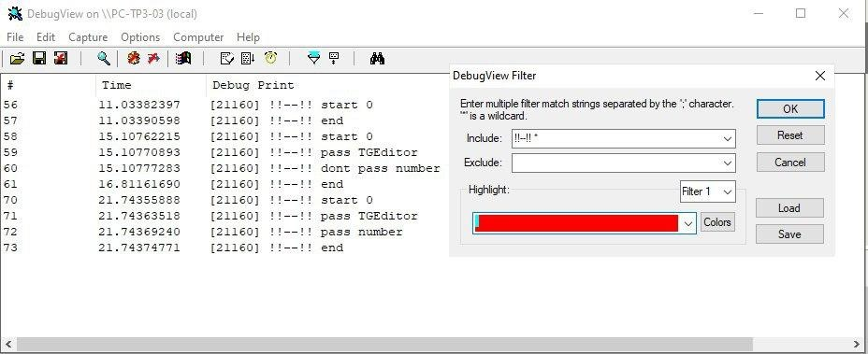Click the binoculars Find icon
Viewport: 868px width, 354px height.
point(377,58)
